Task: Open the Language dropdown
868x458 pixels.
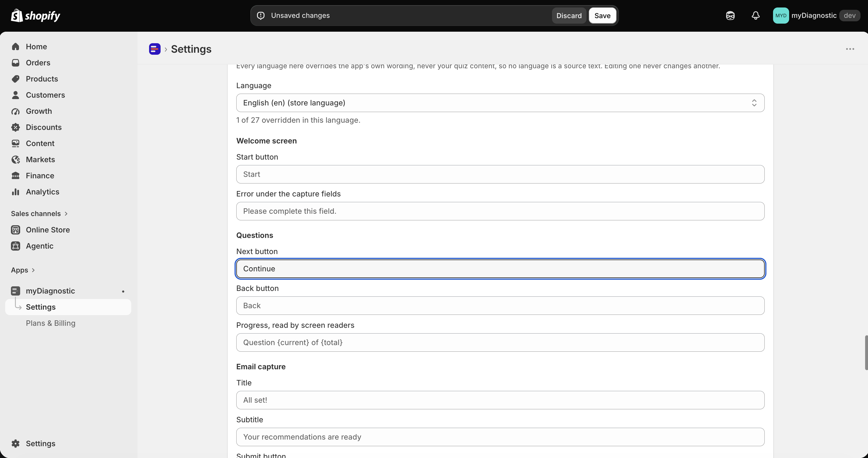Action: tap(500, 103)
